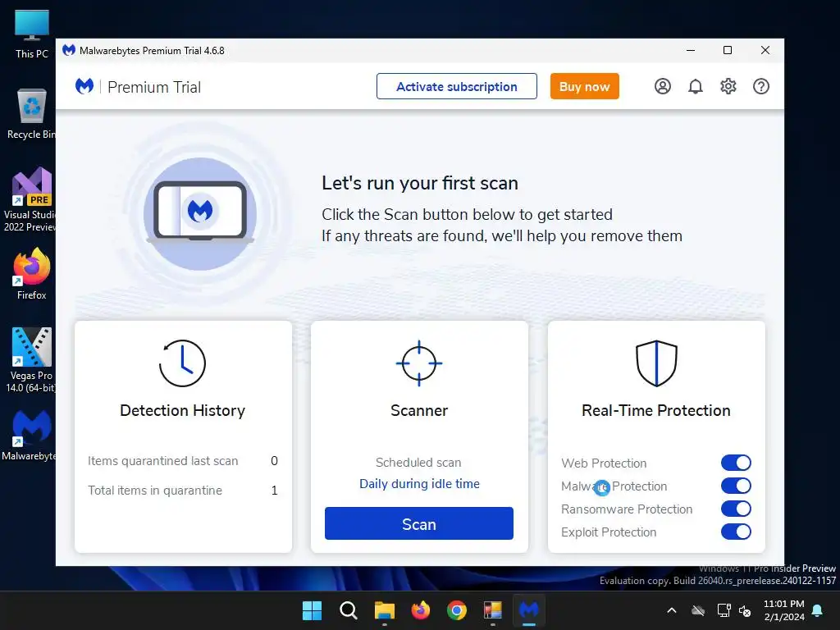Turn off Malware Protection toggle
840x630 pixels.
pyautogui.click(x=736, y=486)
